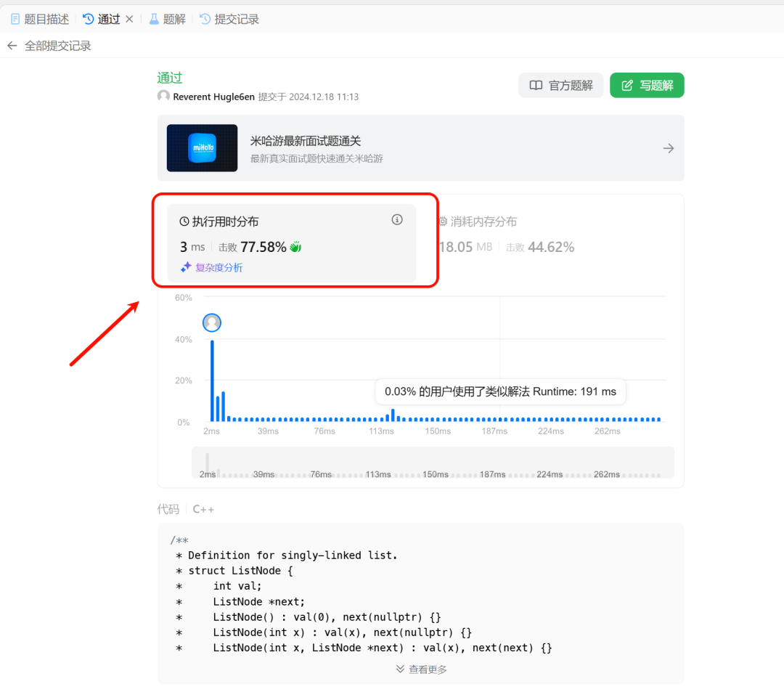Click the 'ListNode *next;' code line
Image resolution: width=784 pixels, height=700 pixels.
tap(259, 602)
